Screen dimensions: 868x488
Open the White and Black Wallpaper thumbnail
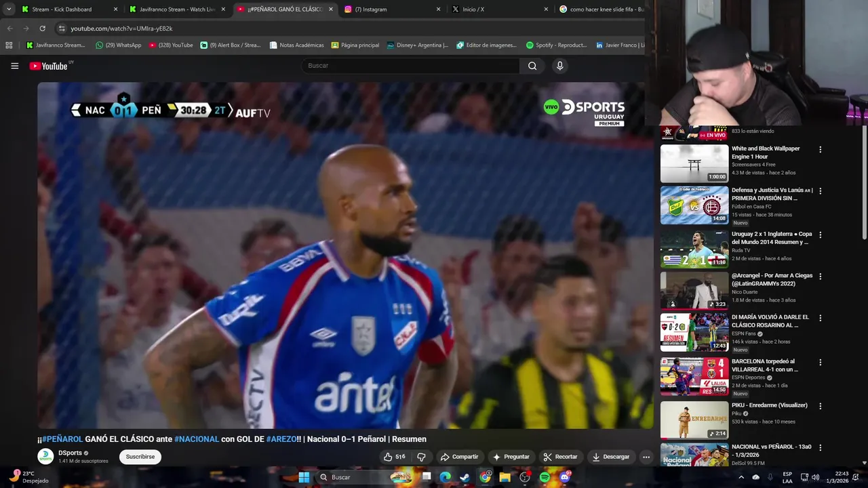tap(694, 163)
